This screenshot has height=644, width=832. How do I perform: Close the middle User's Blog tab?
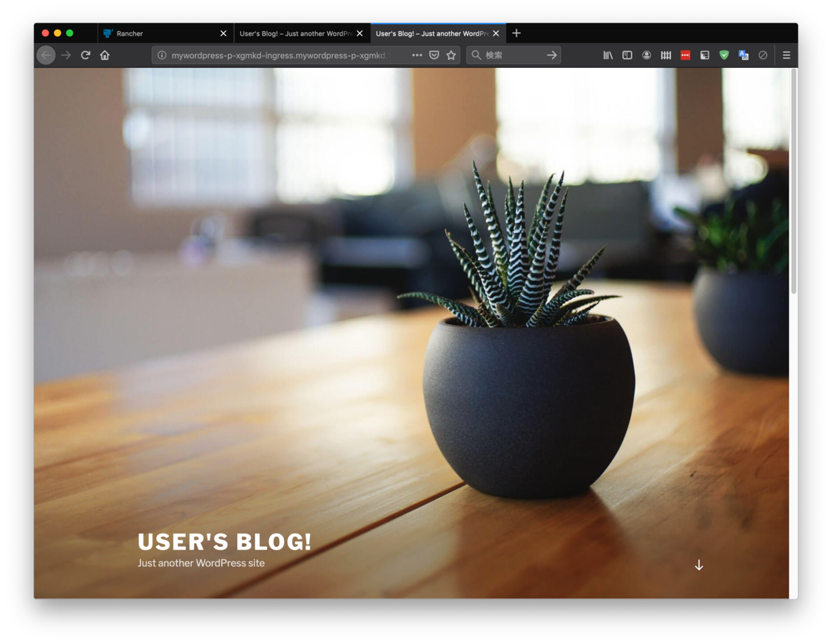tap(359, 33)
